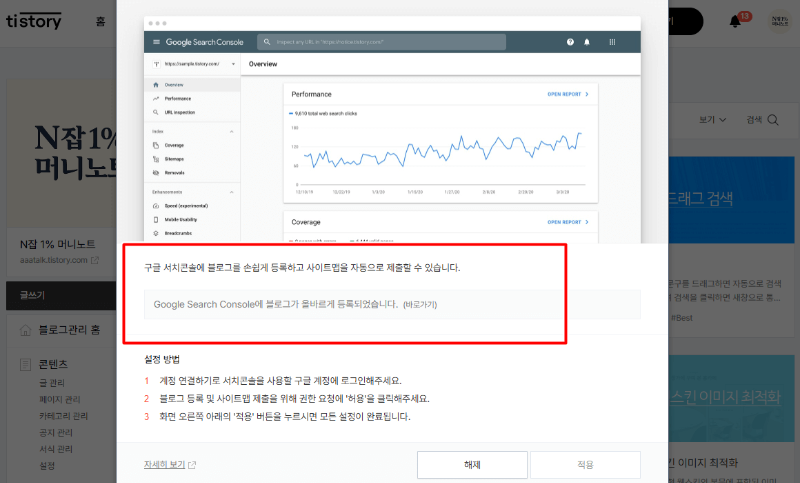The image size is (800, 483).
Task: Open 서식 관리 in sidebar
Action: 56,449
